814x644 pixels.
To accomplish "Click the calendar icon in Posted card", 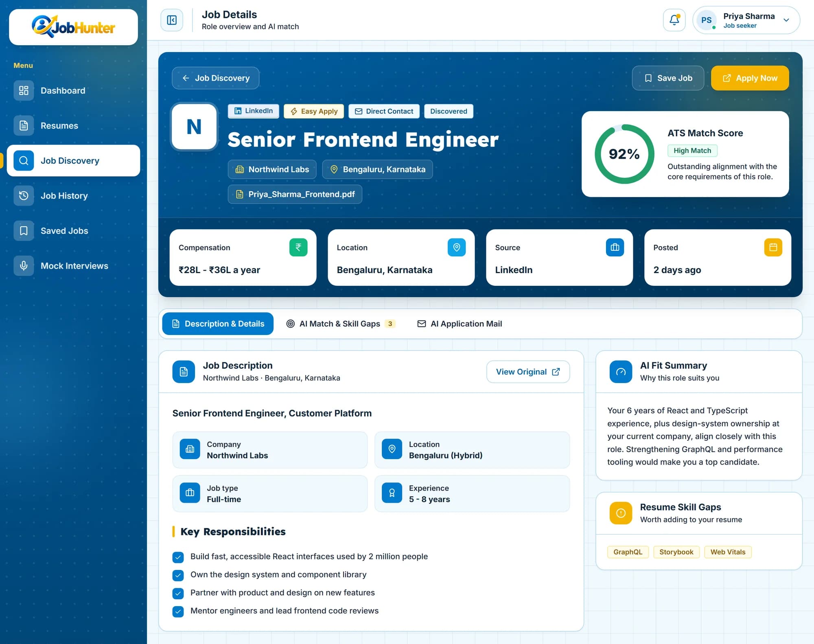I will [x=773, y=247].
